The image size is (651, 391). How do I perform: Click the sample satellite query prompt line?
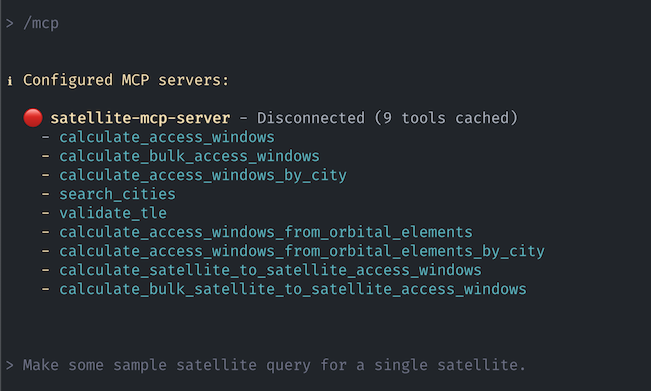(274, 365)
